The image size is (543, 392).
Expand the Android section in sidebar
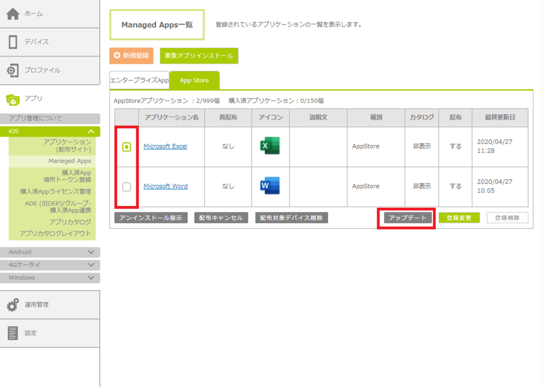pos(91,252)
